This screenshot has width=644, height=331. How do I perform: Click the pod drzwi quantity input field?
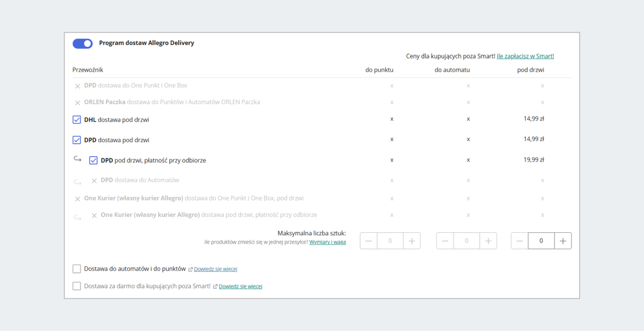pyautogui.click(x=541, y=241)
